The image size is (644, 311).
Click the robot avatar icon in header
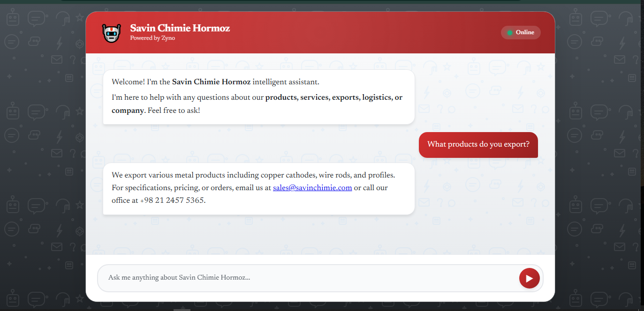[111, 33]
